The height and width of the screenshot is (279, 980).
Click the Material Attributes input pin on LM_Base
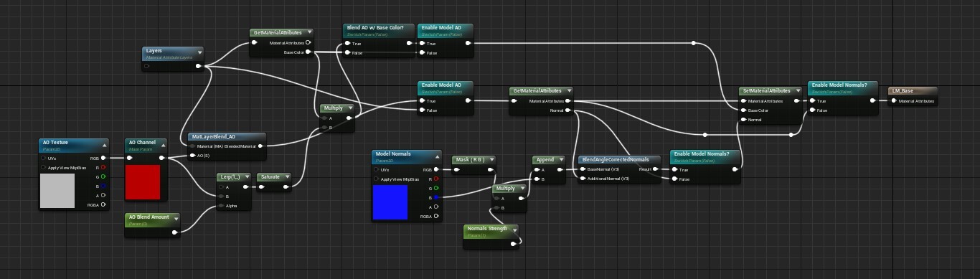(894, 101)
